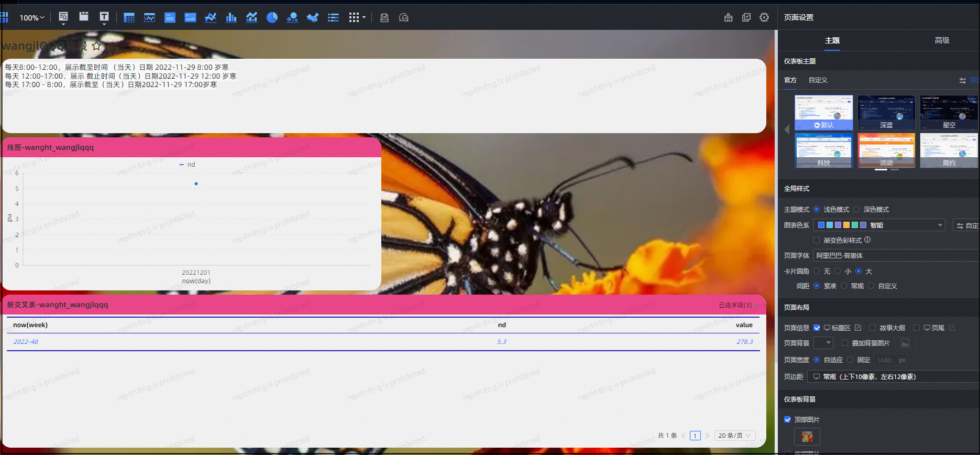This screenshot has width=980, height=455.
Task: Enable the 渐变色彩样式 checkbox
Action: tap(817, 240)
